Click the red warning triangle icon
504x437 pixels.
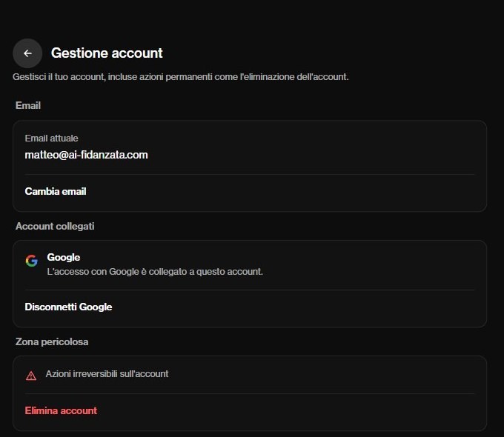31,376
